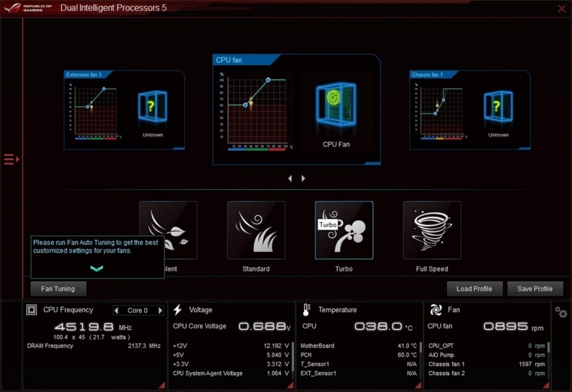Image resolution: width=572 pixels, height=392 pixels.
Task: Close the Dual Intelligent Processors window
Action: 562,8
